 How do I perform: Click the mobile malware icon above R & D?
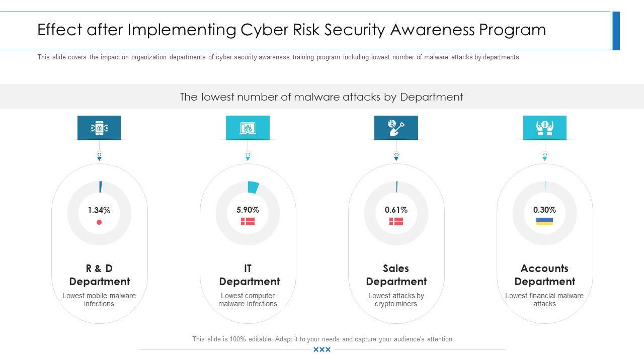(x=99, y=128)
